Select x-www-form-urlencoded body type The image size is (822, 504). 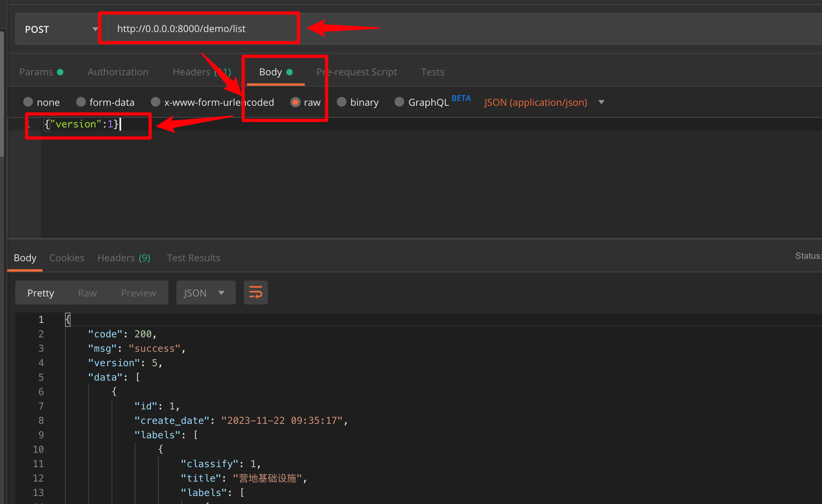point(156,102)
